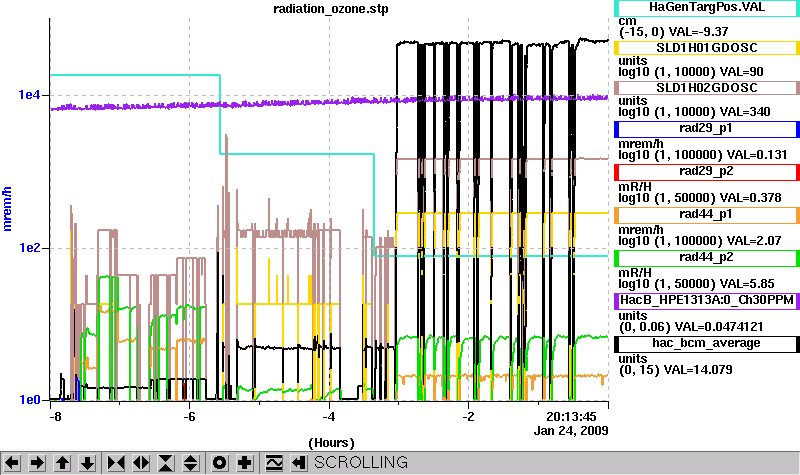Viewport: 800px width, 475px height.
Task: Click the 20:13:45 timestamp
Action: [x=571, y=417]
